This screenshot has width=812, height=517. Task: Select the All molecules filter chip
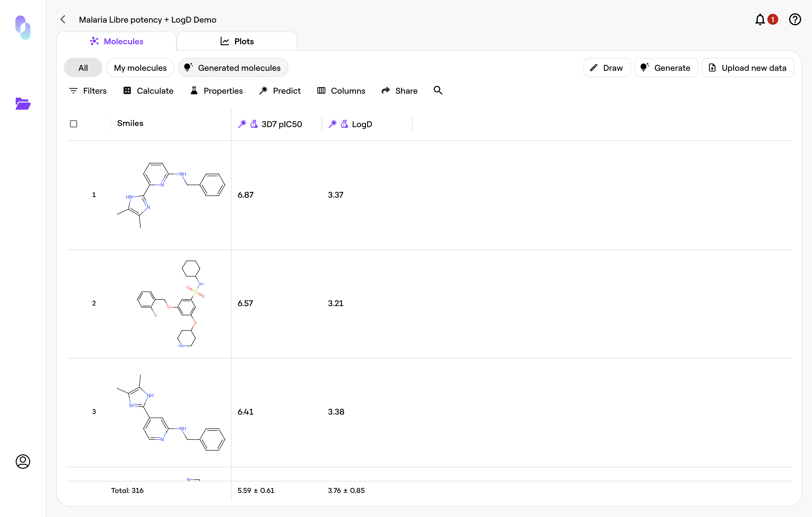(83, 68)
